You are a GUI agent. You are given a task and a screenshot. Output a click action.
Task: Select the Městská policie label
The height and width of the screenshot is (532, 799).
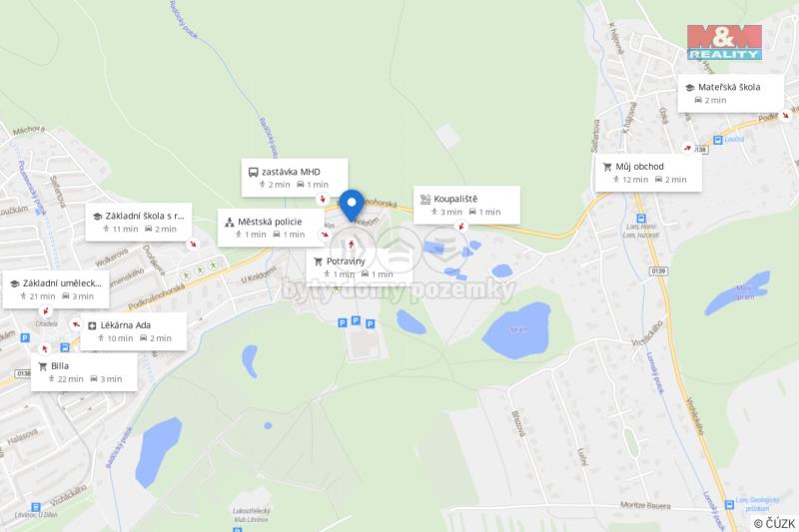point(270,222)
